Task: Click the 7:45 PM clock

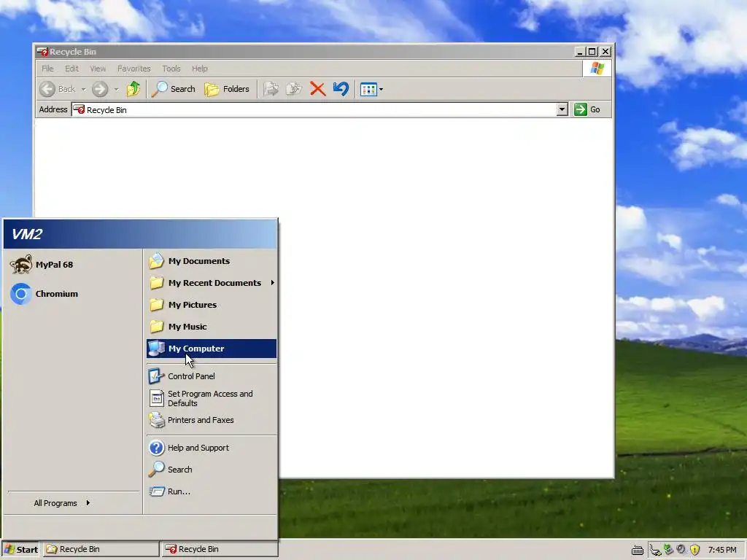Action: click(x=722, y=550)
